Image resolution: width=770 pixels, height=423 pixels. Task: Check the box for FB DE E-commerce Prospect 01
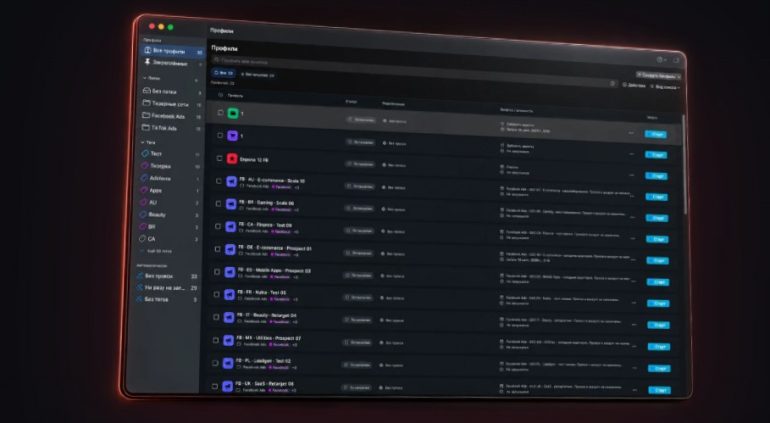(217, 249)
